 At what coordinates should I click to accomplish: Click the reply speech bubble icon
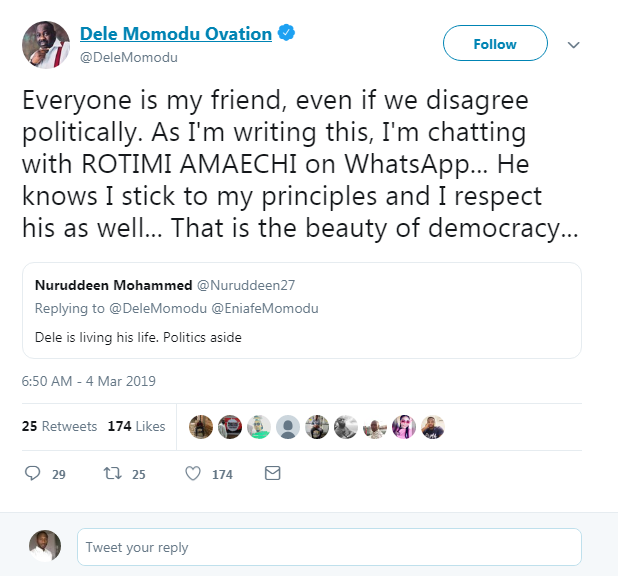(x=32, y=473)
